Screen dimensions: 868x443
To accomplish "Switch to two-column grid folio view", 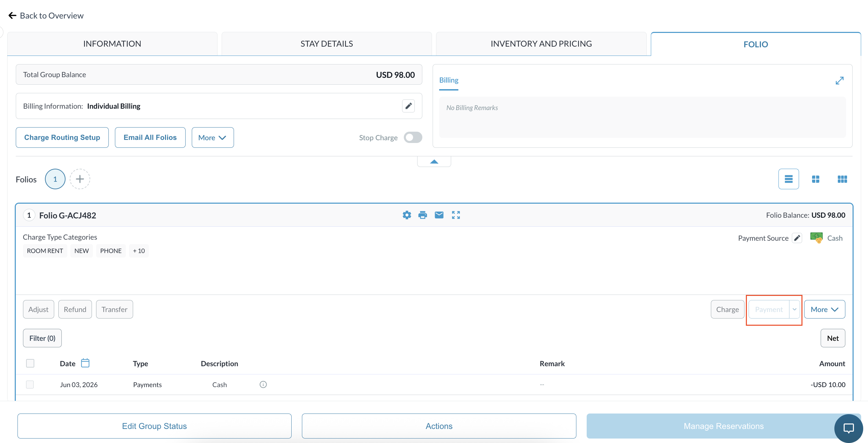I will [816, 179].
